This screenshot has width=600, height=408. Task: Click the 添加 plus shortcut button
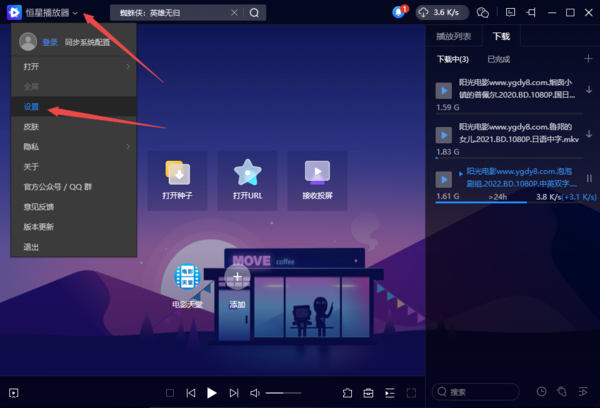click(x=237, y=277)
